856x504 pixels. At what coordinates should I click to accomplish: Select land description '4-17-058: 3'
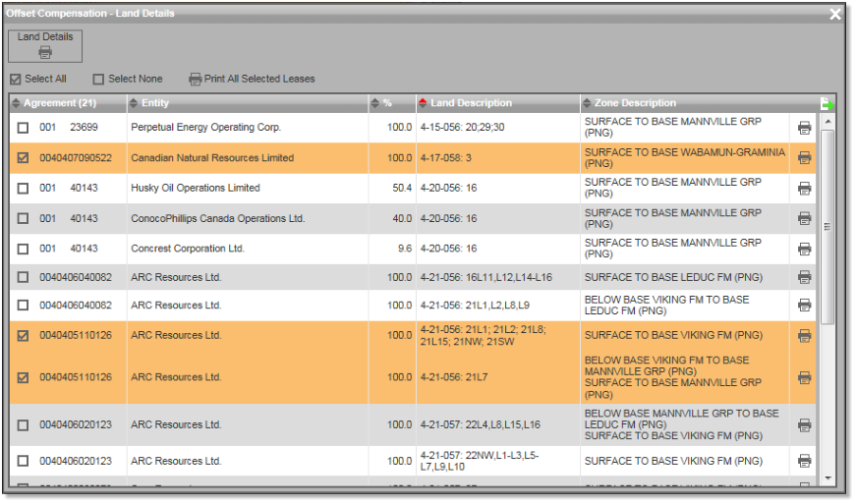tap(445, 157)
